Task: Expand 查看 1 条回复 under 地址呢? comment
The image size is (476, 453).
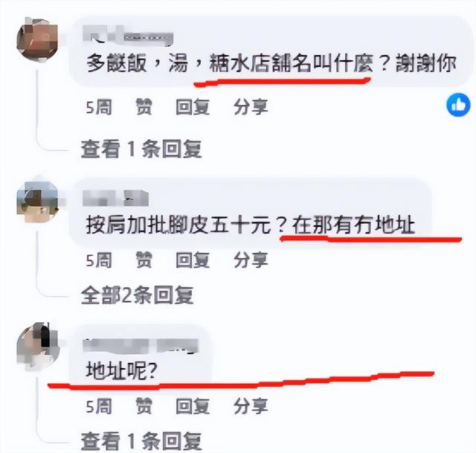Action: pyautogui.click(x=141, y=441)
